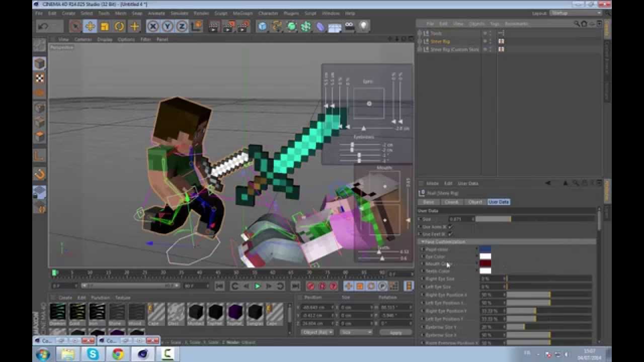Click the Record Active Objects red button

311,286
